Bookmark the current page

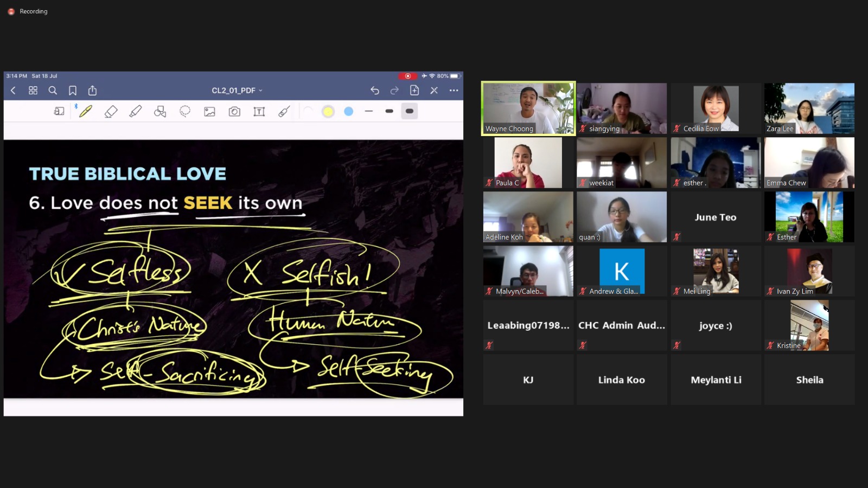point(73,91)
